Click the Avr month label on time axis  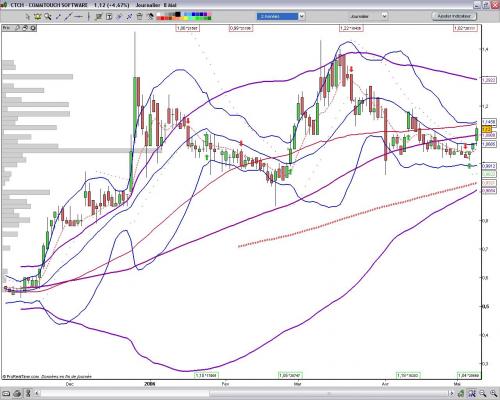click(385, 384)
